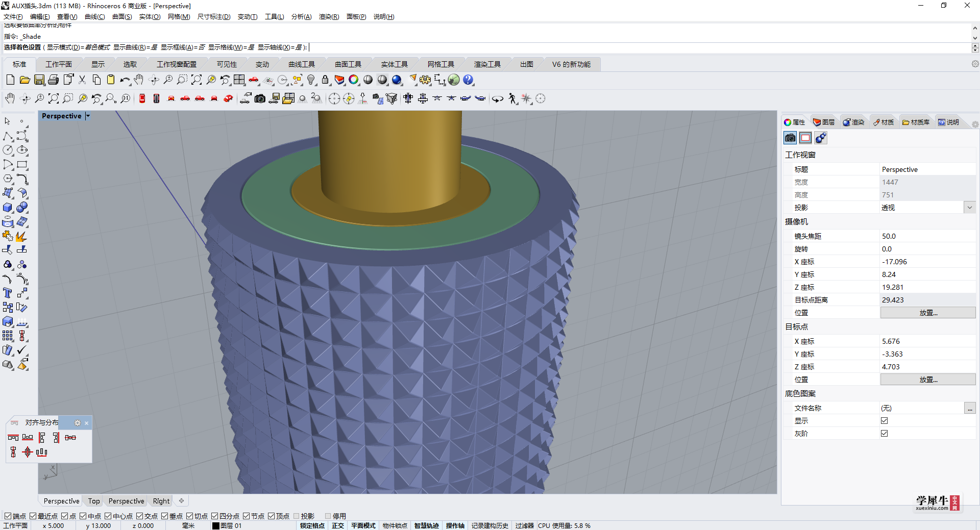This screenshot has width=980, height=530.
Task: Click the black layer color swatch in status bar
Action: click(216, 526)
